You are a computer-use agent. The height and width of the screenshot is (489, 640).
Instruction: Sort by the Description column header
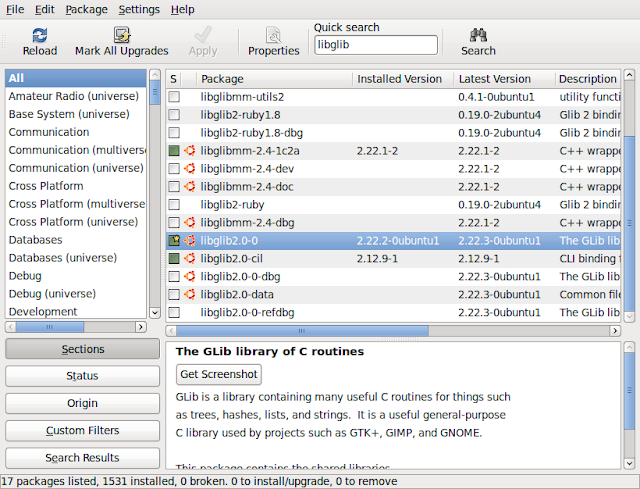(588, 79)
